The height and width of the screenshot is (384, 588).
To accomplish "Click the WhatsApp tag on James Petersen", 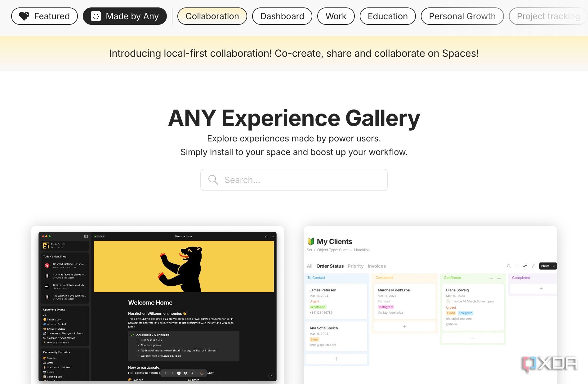I will [x=318, y=307].
